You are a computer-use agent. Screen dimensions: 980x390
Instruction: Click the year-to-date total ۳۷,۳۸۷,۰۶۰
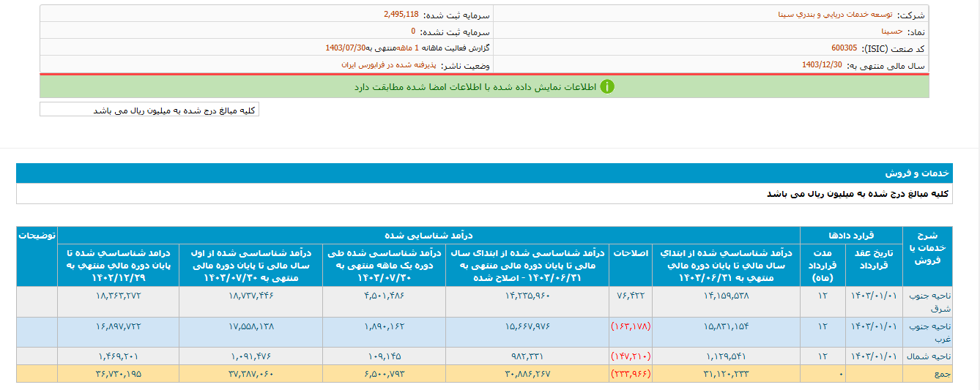click(x=250, y=373)
